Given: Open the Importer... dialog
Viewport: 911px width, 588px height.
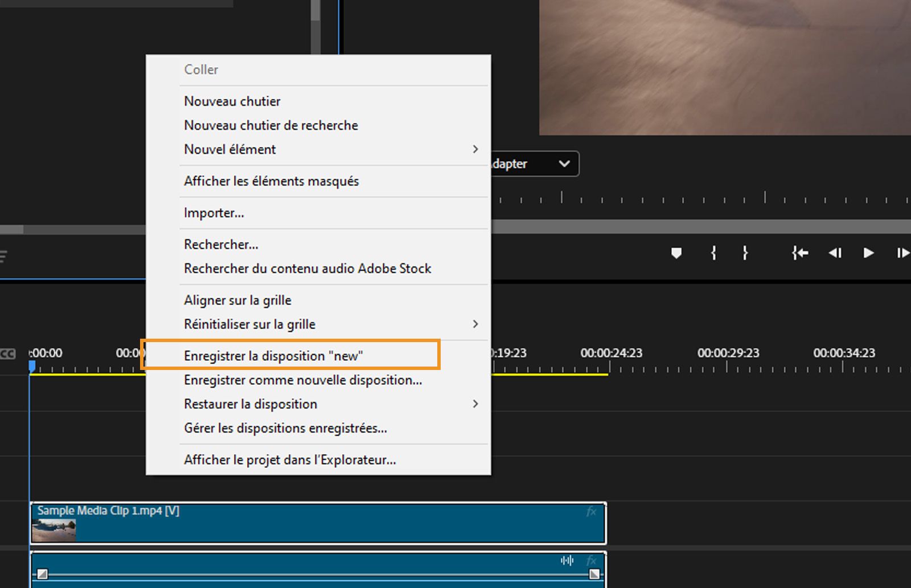Looking at the screenshot, I should (x=318, y=213).
